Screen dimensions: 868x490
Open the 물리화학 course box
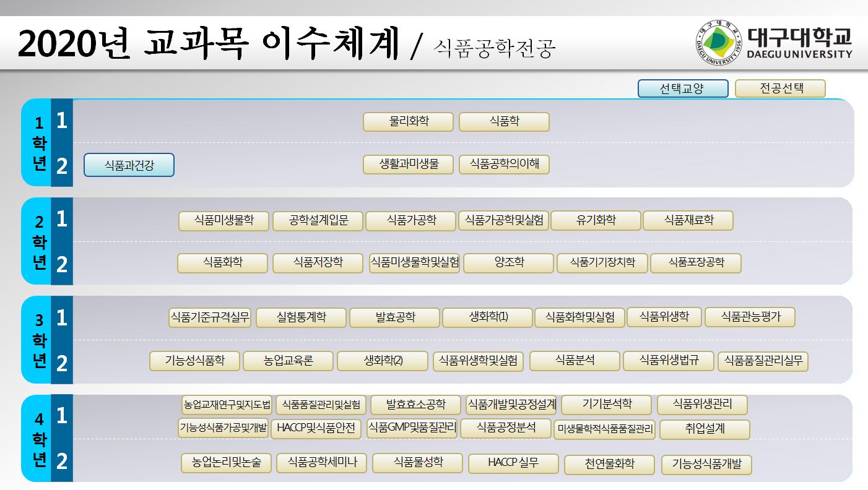[408, 122]
